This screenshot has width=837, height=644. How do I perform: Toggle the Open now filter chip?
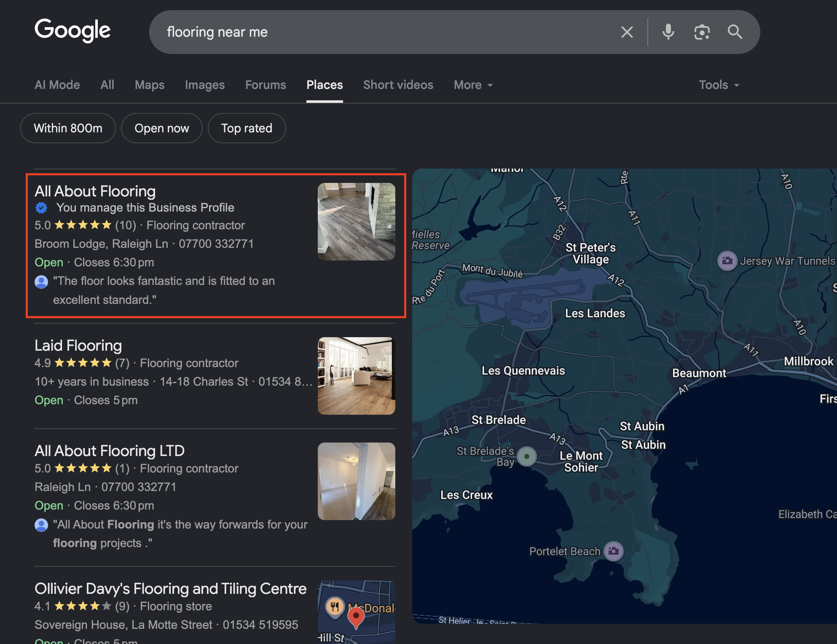(x=162, y=128)
